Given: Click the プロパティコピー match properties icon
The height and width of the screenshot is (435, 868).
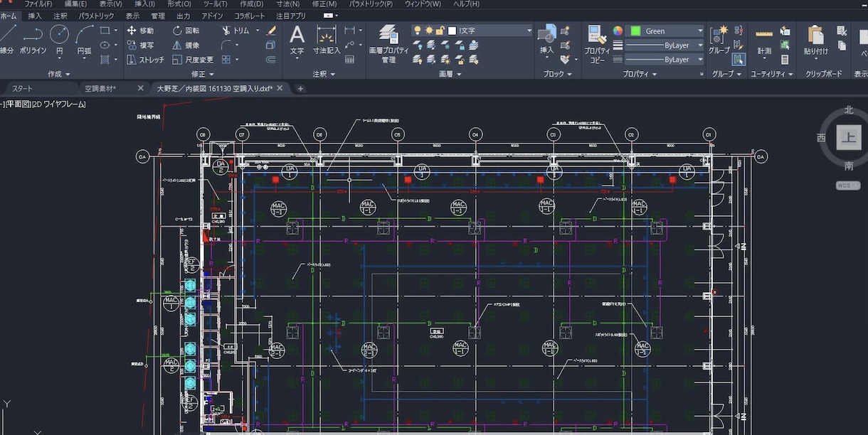Looking at the screenshot, I should click(x=597, y=44).
